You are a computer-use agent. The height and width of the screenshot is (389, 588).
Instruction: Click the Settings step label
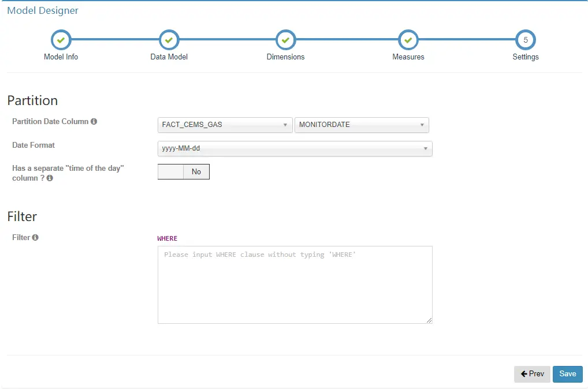526,57
